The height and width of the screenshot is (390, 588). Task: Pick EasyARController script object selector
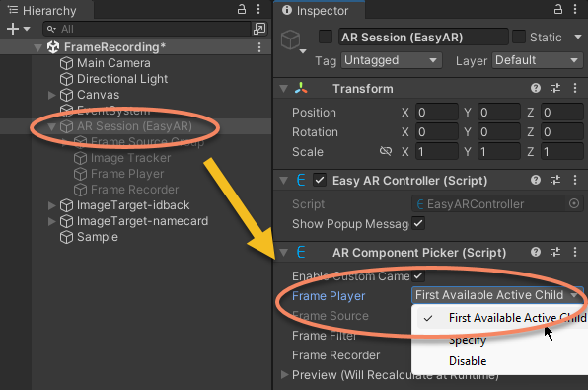pos(574,203)
